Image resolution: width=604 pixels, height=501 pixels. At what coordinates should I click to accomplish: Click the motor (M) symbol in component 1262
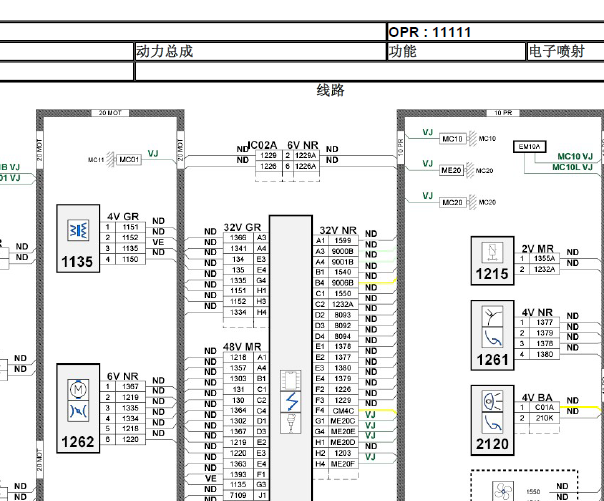[78, 390]
